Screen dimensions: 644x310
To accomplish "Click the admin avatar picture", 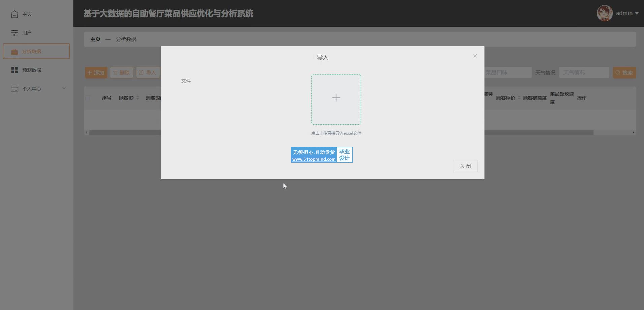I will (x=604, y=13).
